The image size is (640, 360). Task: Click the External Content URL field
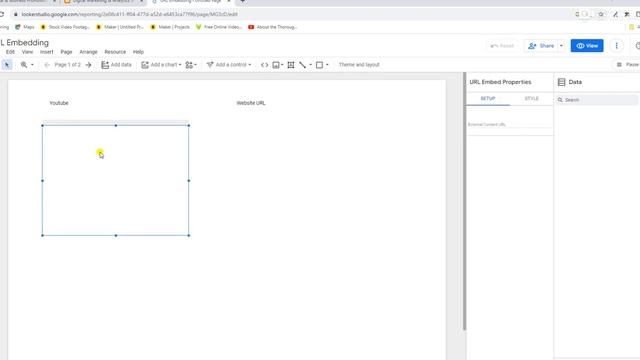(x=509, y=124)
